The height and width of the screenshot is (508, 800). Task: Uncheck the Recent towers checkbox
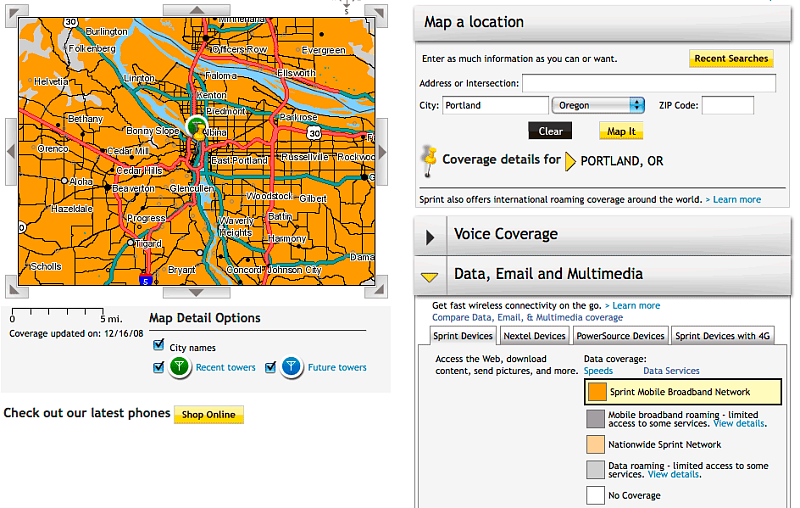[x=159, y=367]
